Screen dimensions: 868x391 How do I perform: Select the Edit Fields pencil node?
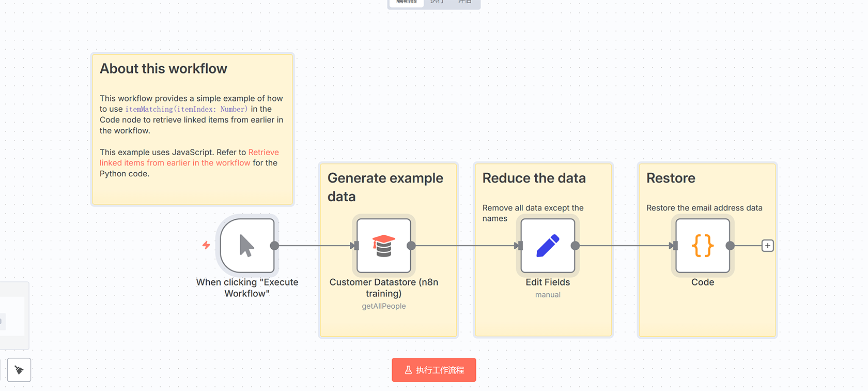click(548, 246)
